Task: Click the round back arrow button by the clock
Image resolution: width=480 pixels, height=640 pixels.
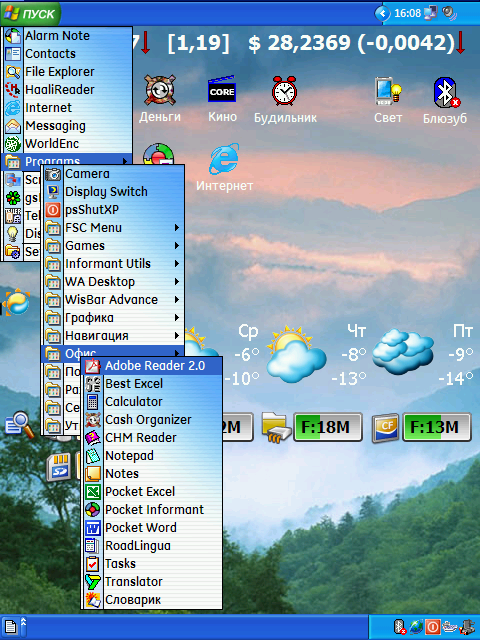Action: point(382,13)
